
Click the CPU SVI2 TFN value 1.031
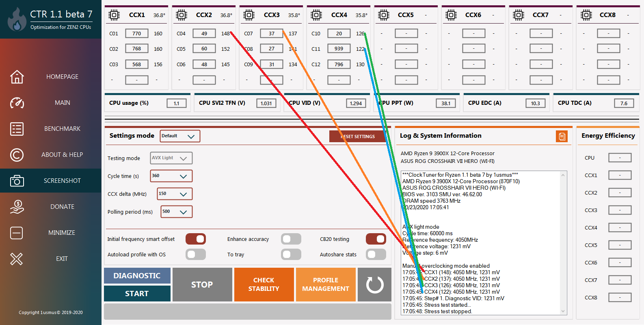(266, 103)
